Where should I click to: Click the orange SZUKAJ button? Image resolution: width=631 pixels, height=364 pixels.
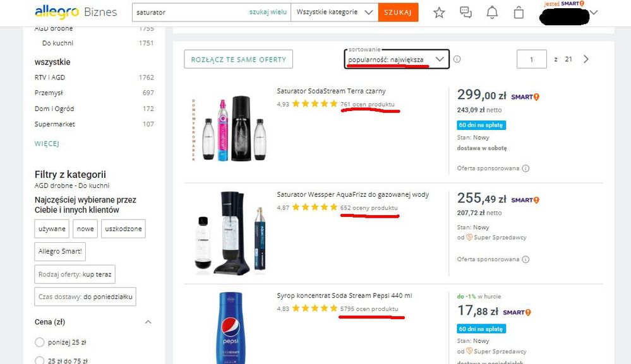point(398,12)
